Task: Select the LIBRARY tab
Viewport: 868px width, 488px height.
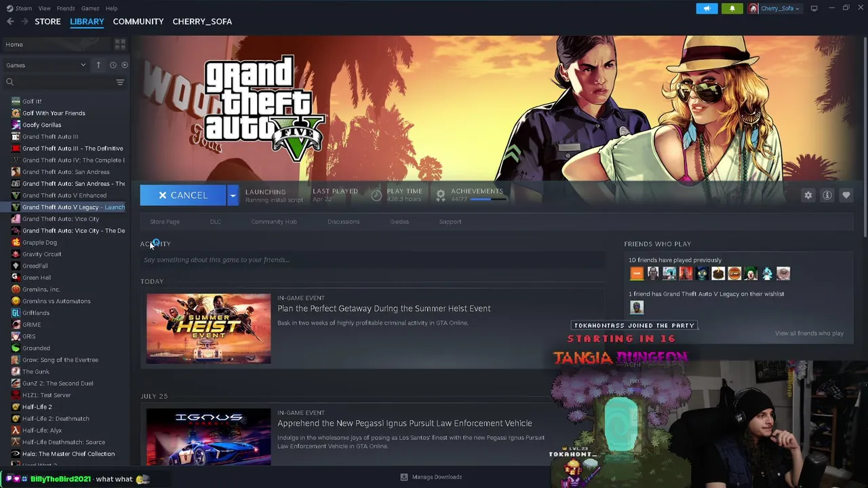Action: tap(87, 22)
